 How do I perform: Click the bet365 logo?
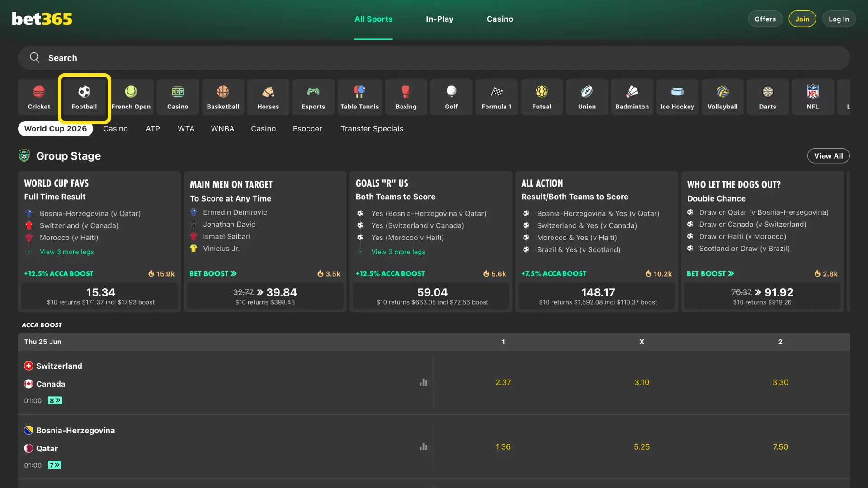click(x=42, y=19)
